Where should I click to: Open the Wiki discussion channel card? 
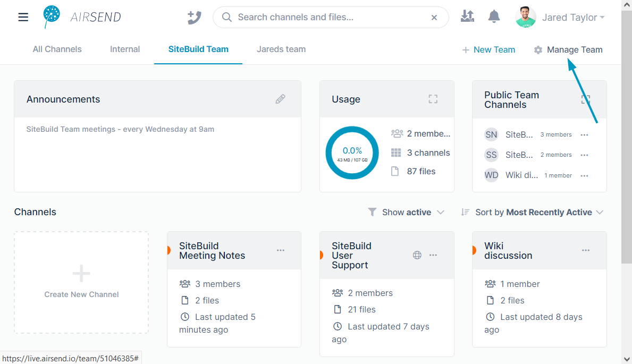508,251
